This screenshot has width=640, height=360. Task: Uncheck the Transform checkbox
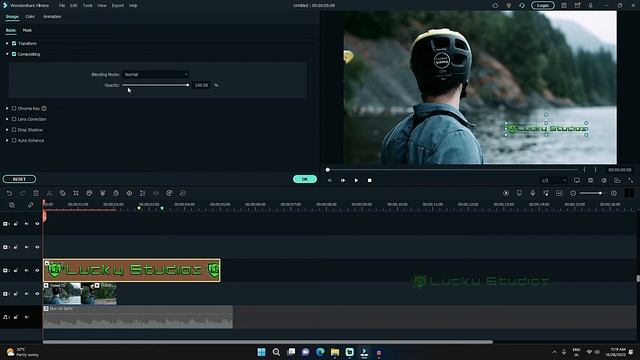14,43
